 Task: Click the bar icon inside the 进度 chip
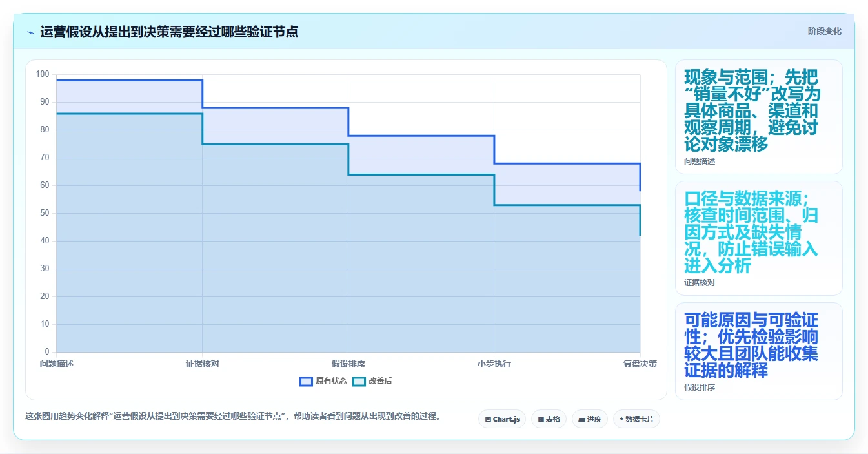point(581,420)
